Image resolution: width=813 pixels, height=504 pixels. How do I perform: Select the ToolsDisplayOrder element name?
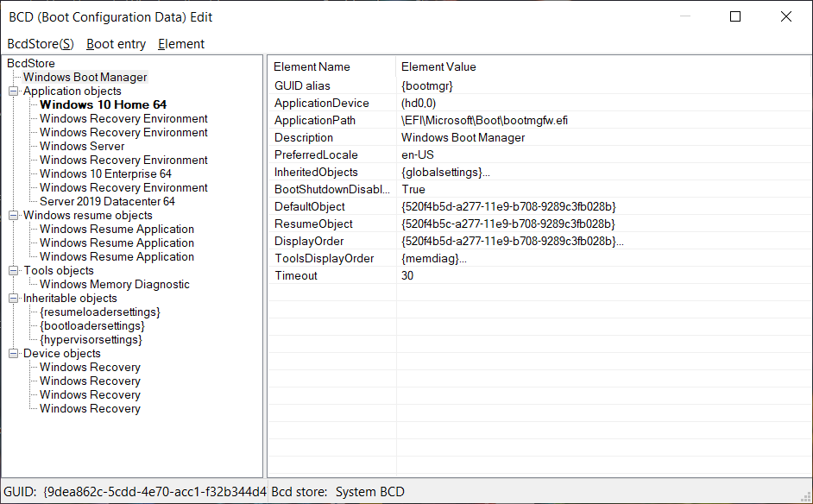[324, 258]
